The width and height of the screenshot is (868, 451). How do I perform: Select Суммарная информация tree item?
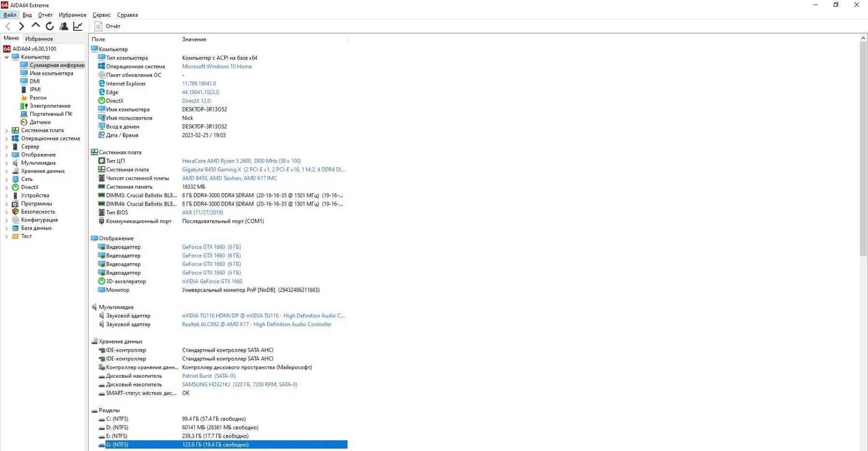click(x=56, y=65)
